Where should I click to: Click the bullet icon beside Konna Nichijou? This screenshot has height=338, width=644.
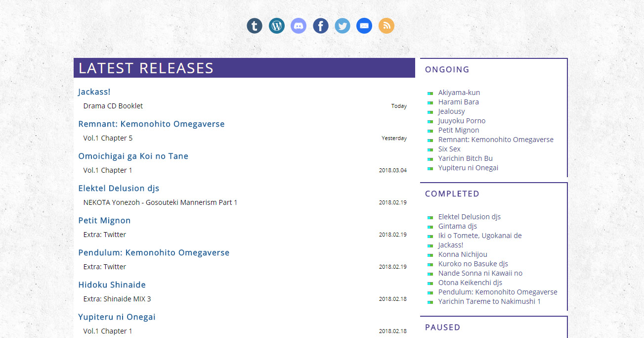pos(430,255)
